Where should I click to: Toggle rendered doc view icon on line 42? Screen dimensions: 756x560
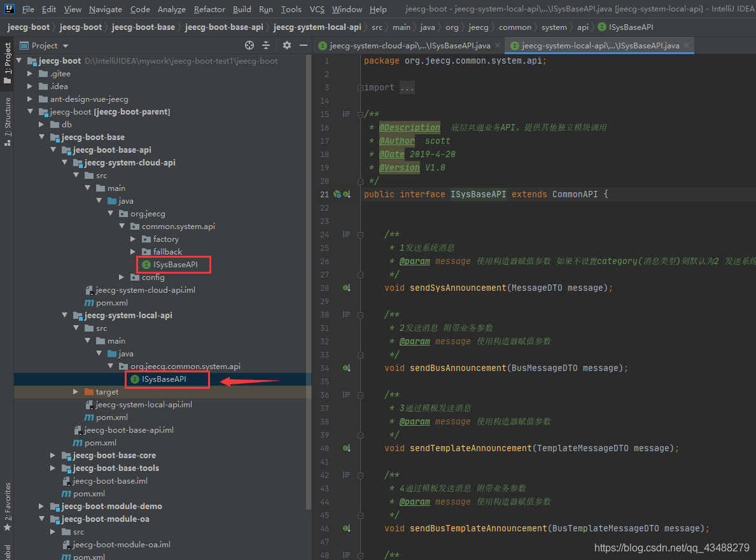pos(346,475)
